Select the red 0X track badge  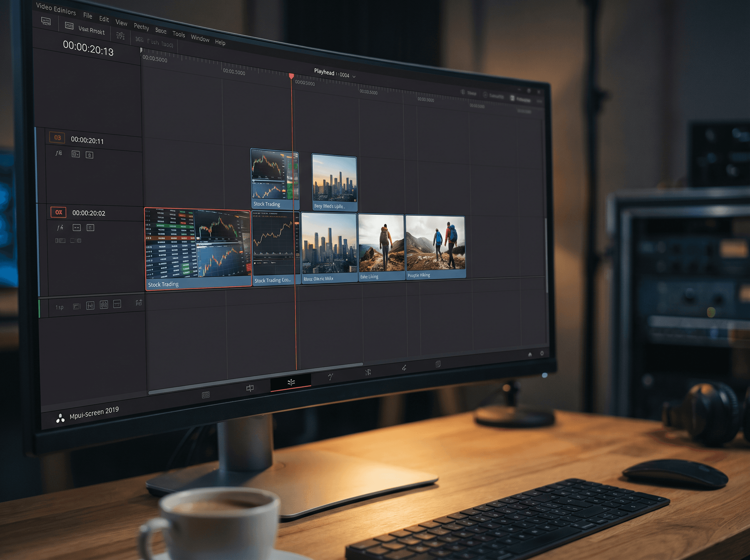click(x=58, y=212)
